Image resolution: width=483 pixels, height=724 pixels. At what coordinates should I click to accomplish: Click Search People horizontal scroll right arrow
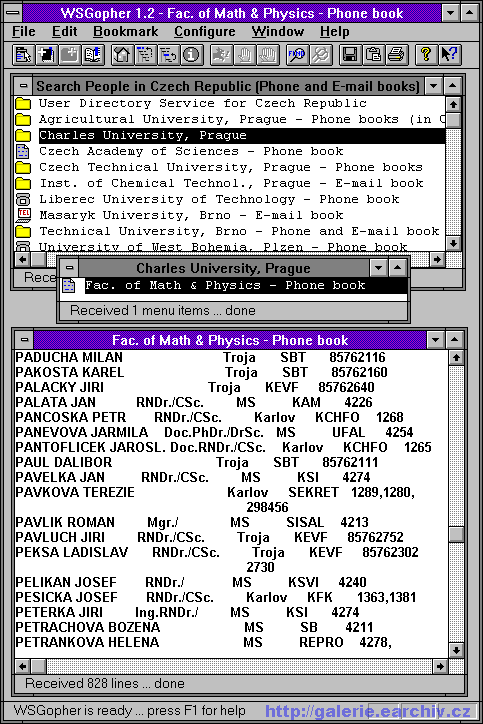437,259
